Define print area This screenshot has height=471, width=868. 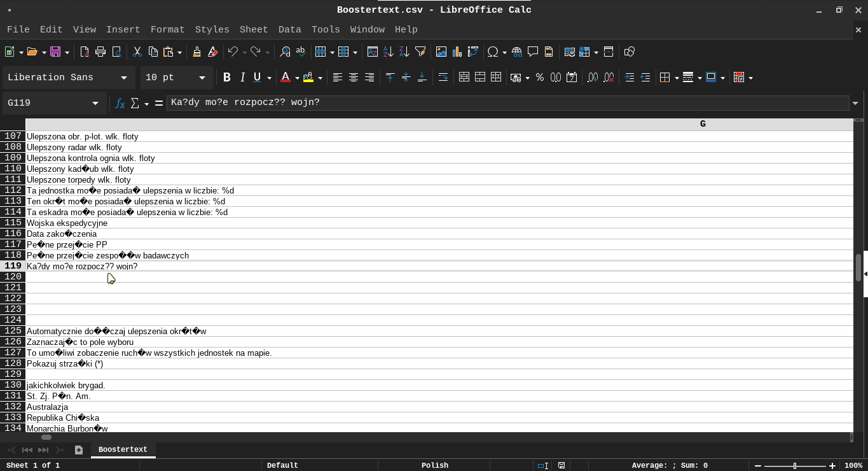(570, 52)
